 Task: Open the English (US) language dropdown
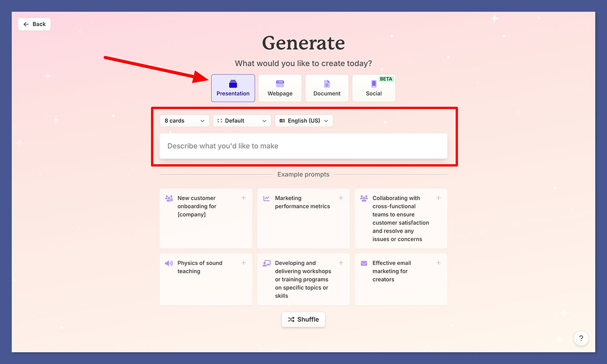[x=303, y=120]
